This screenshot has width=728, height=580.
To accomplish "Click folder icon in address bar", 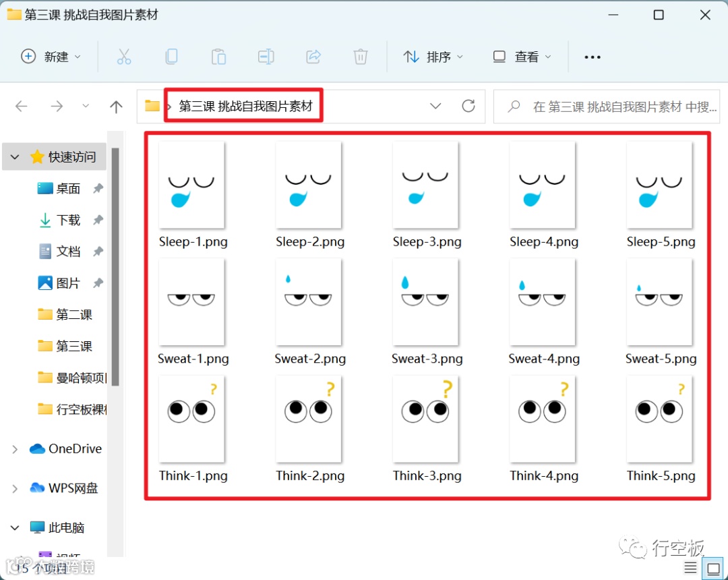I will (152, 106).
